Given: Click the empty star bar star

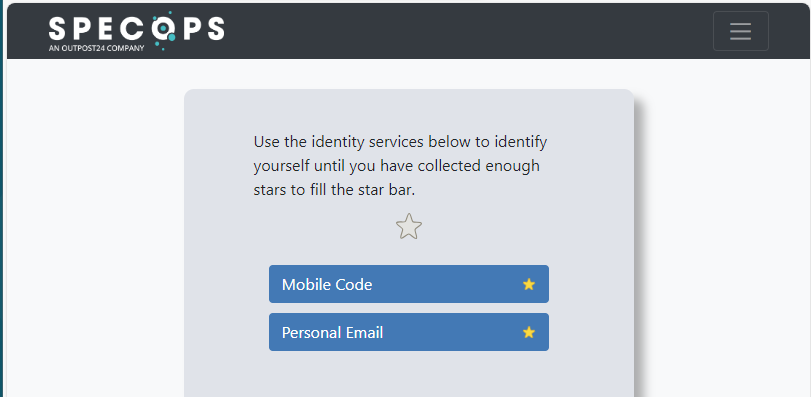Looking at the screenshot, I should 409,227.
